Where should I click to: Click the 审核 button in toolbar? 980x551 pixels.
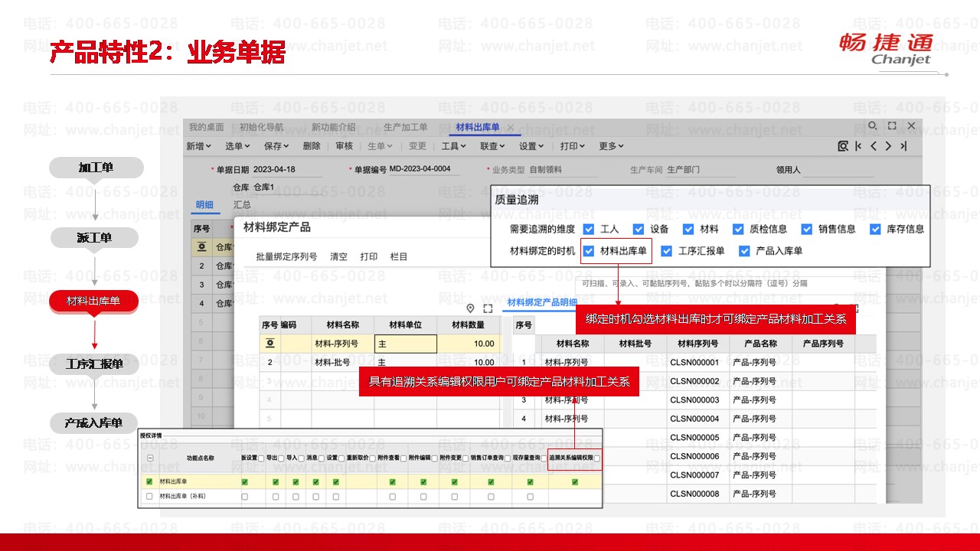click(x=344, y=146)
